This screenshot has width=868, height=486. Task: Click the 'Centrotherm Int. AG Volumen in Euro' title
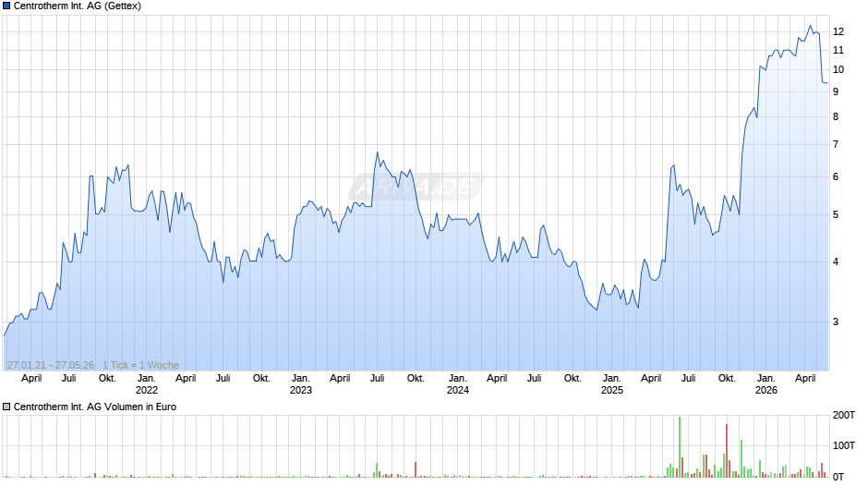click(95, 407)
